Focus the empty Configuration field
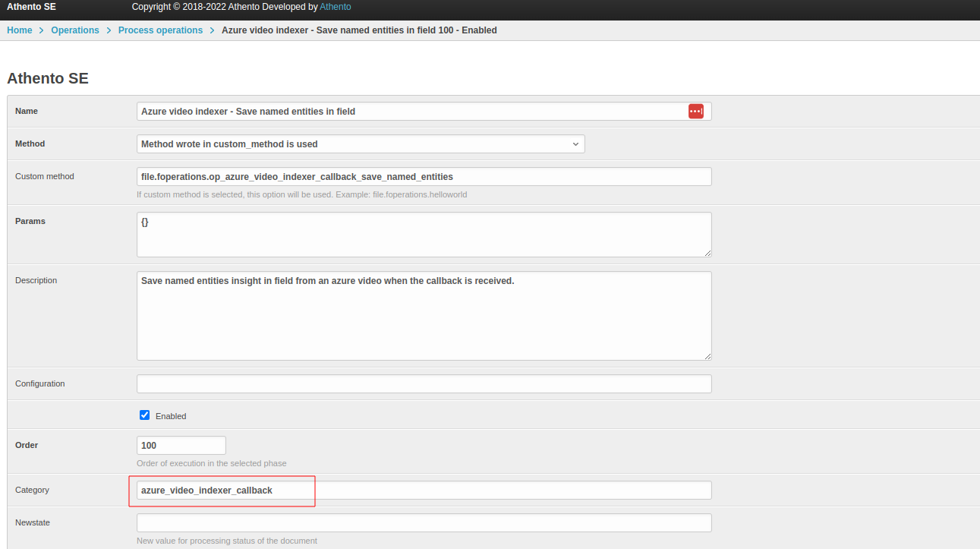The width and height of the screenshot is (980, 549). click(424, 383)
